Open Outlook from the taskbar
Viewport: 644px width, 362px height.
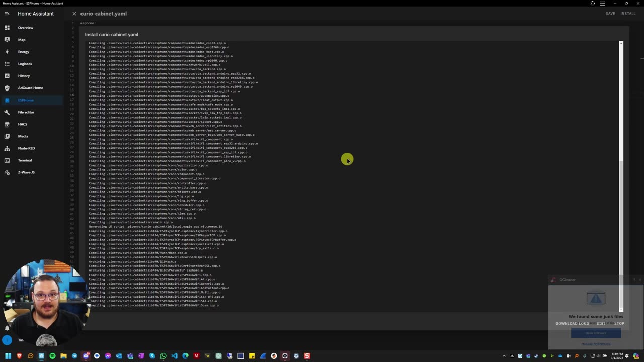119,356
